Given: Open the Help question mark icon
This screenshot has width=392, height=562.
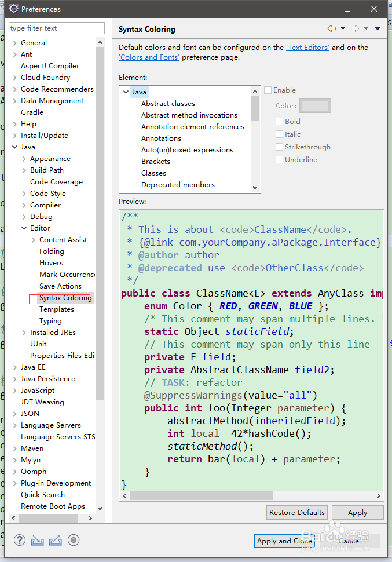Looking at the screenshot, I should pyautogui.click(x=20, y=540).
